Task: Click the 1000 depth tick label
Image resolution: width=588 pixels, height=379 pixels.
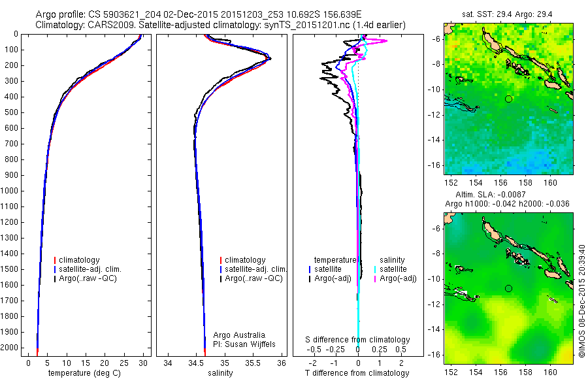Action: 9,191
